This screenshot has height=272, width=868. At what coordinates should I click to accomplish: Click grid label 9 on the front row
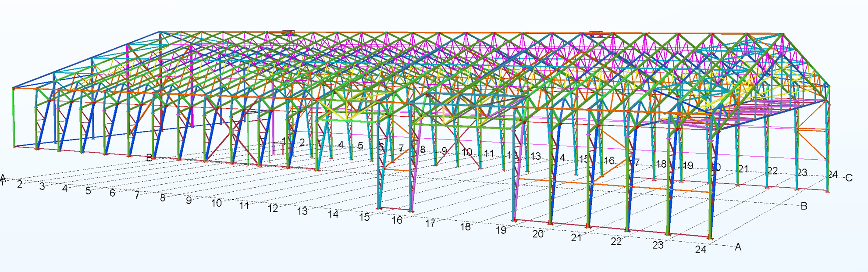point(189,200)
